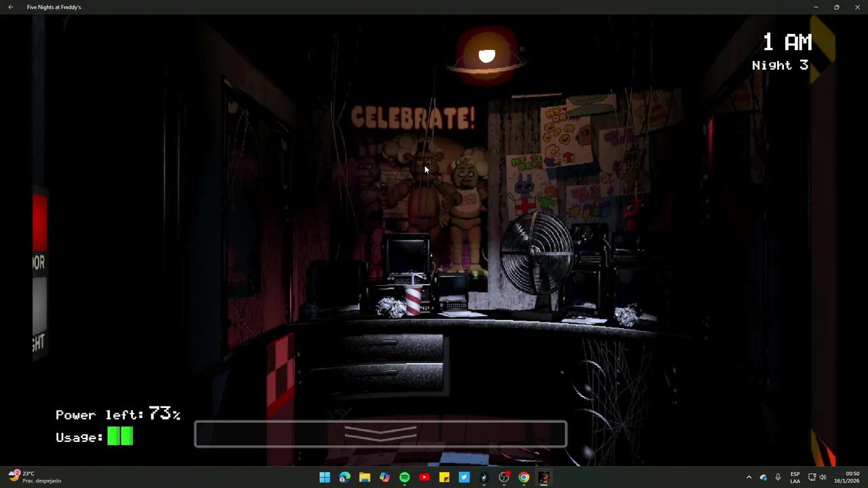Image resolution: width=868 pixels, height=488 pixels.
Task: Click the 1 AM clock text
Action: (787, 43)
